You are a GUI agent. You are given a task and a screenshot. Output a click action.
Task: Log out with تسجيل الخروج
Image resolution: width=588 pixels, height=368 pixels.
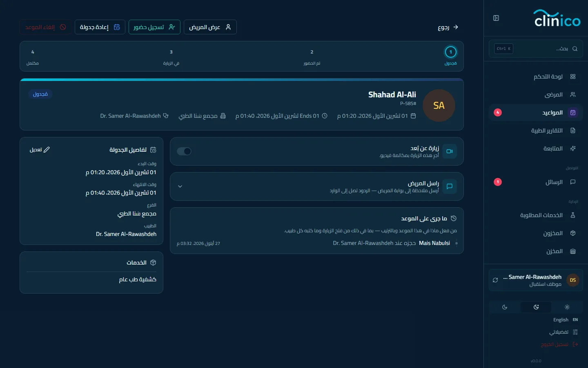[x=559, y=344]
